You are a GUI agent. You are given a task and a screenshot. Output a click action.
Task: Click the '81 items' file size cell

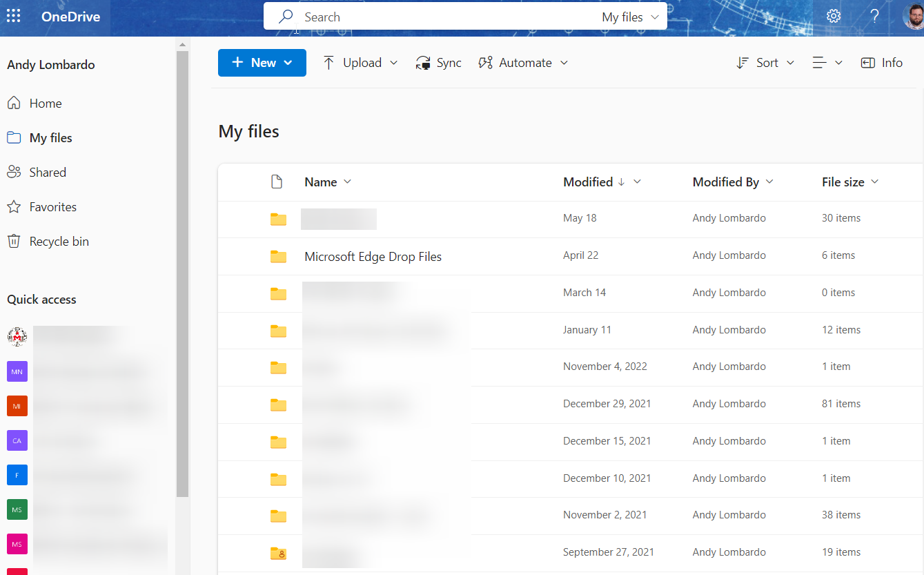[x=841, y=404]
